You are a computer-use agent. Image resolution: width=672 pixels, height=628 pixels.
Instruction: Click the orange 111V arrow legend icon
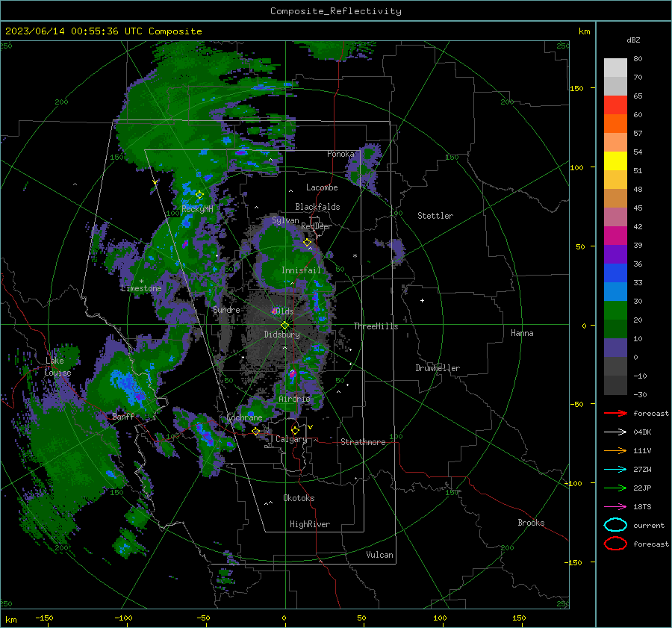(615, 450)
